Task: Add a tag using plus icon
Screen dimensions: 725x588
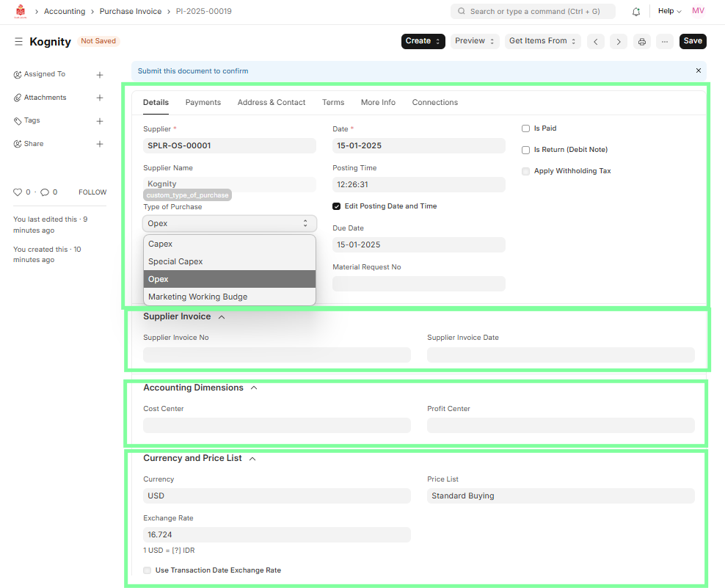Action: [100, 121]
